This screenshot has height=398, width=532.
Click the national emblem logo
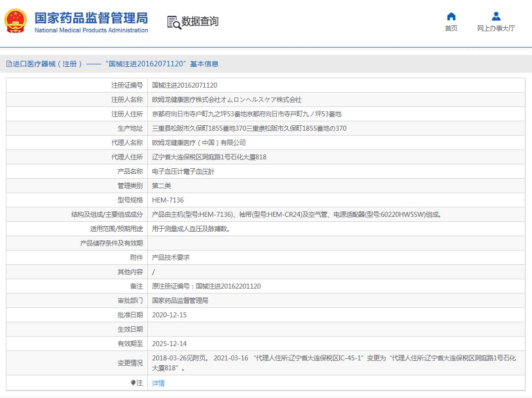[x=15, y=21]
